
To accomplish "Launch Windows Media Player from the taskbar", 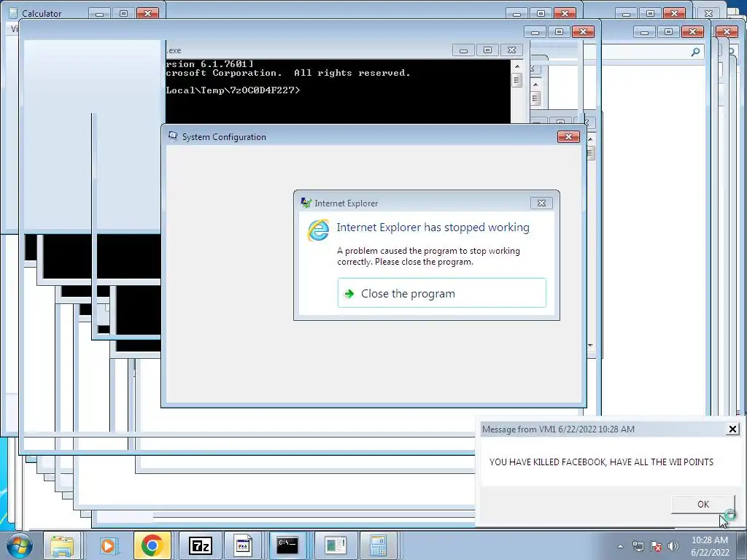I will pos(108,545).
